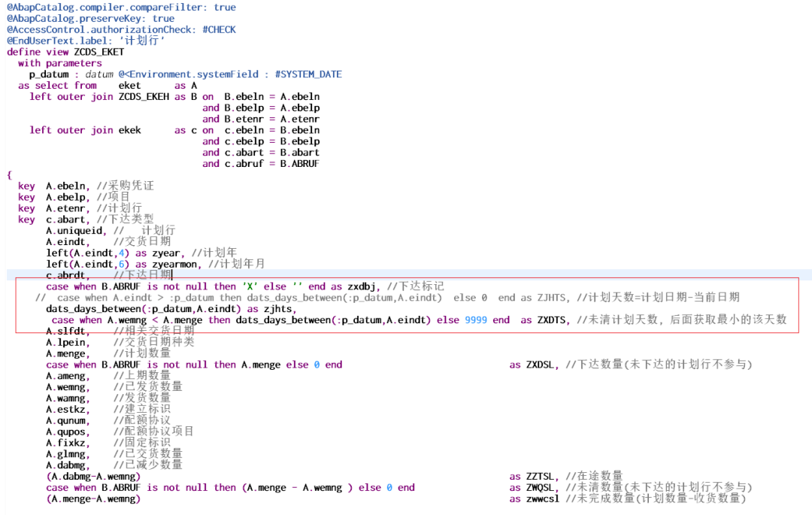Click the 'eket' table name in the select
812x515 pixels.
(129, 86)
